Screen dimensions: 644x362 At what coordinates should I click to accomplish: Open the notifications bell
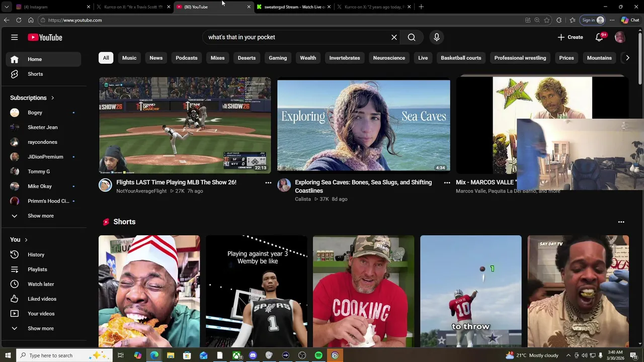(x=599, y=37)
